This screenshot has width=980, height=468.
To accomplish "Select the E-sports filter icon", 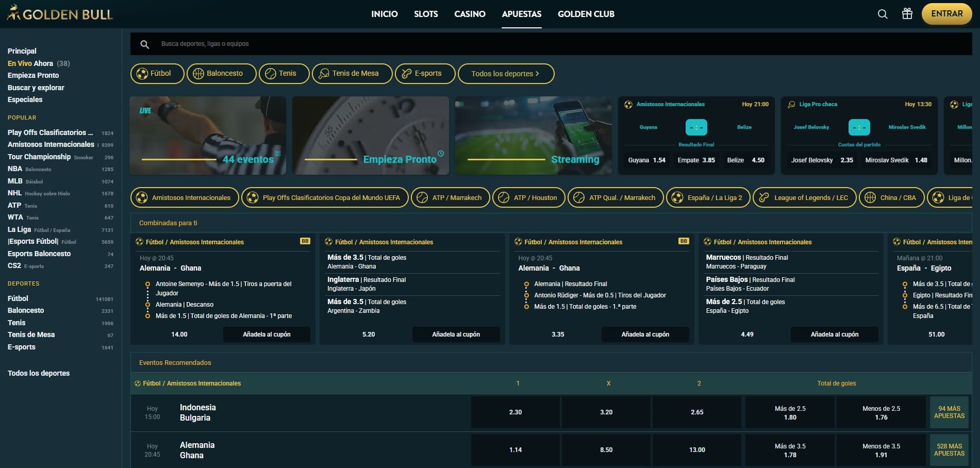I will 405,73.
